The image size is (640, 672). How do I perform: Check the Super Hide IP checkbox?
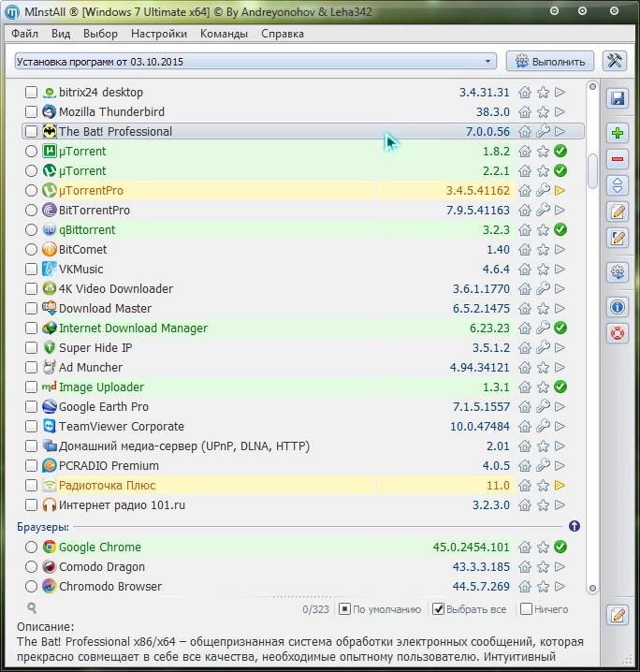(x=31, y=347)
